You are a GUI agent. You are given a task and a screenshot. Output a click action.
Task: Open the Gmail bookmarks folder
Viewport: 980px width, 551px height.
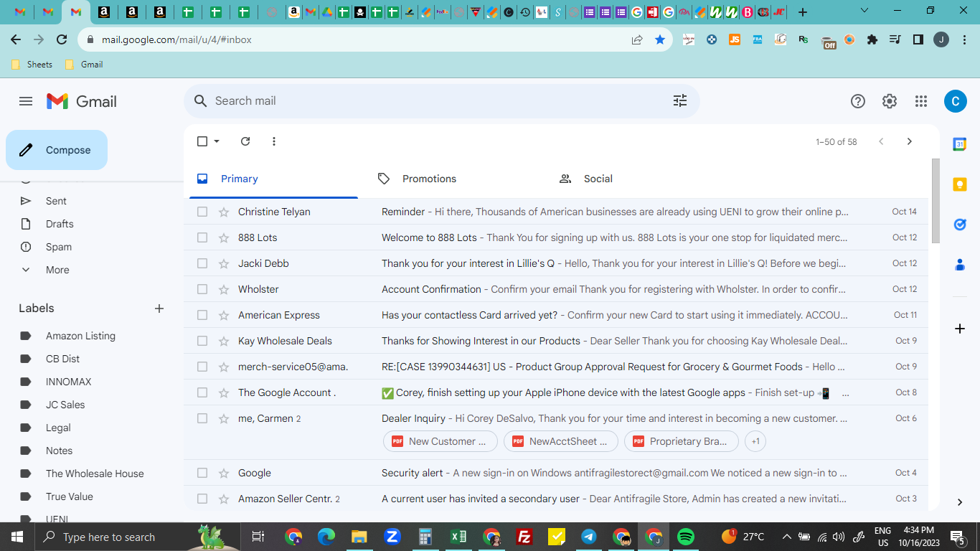point(84,65)
